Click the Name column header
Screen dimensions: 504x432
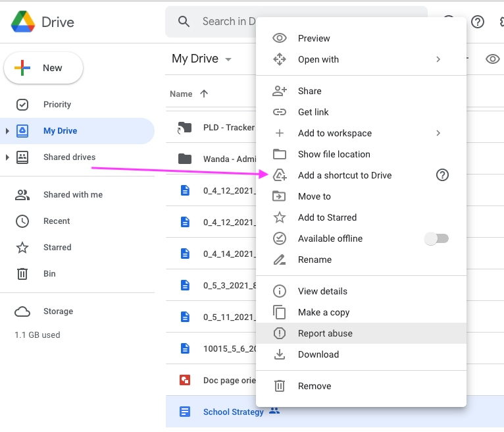pos(181,94)
